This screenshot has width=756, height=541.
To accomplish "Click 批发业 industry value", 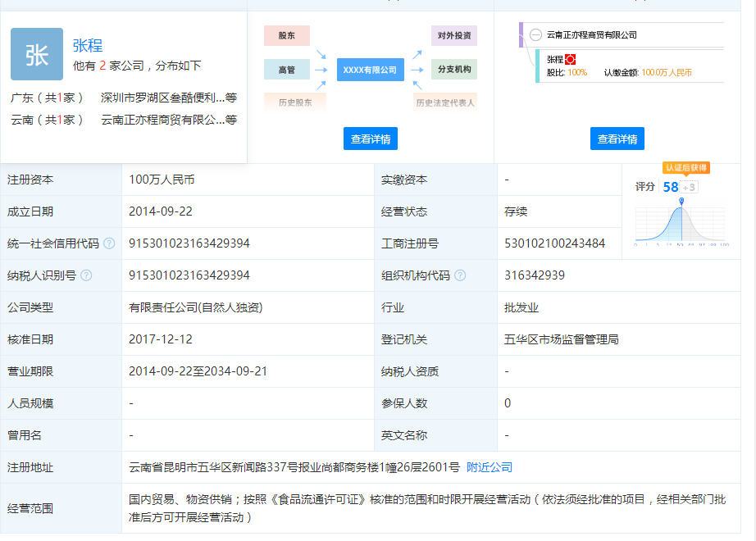I will click(521, 307).
